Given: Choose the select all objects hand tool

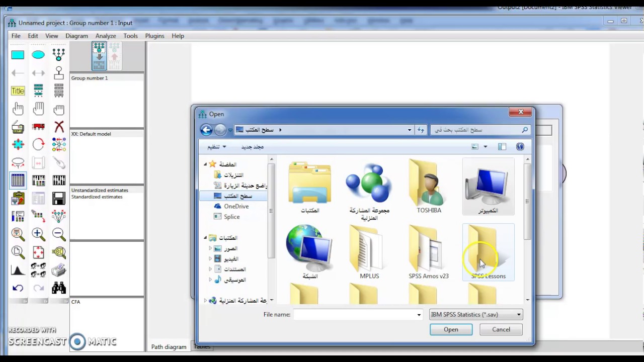Looking at the screenshot, I should coord(38,109).
